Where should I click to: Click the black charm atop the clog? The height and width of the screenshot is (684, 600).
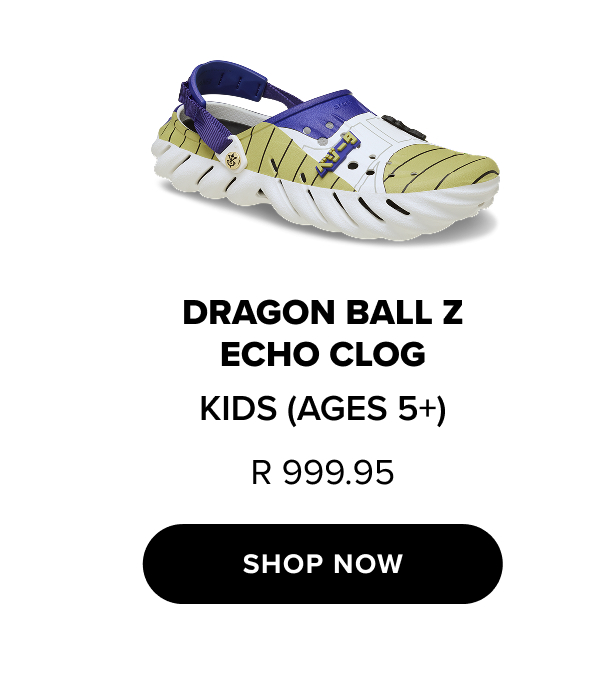click(x=404, y=127)
